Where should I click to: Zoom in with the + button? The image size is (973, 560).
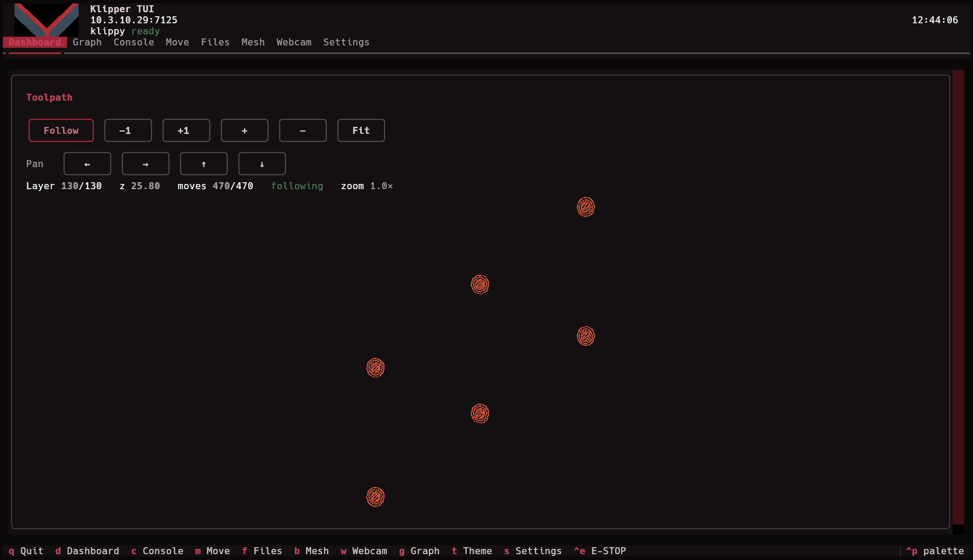pyautogui.click(x=245, y=130)
